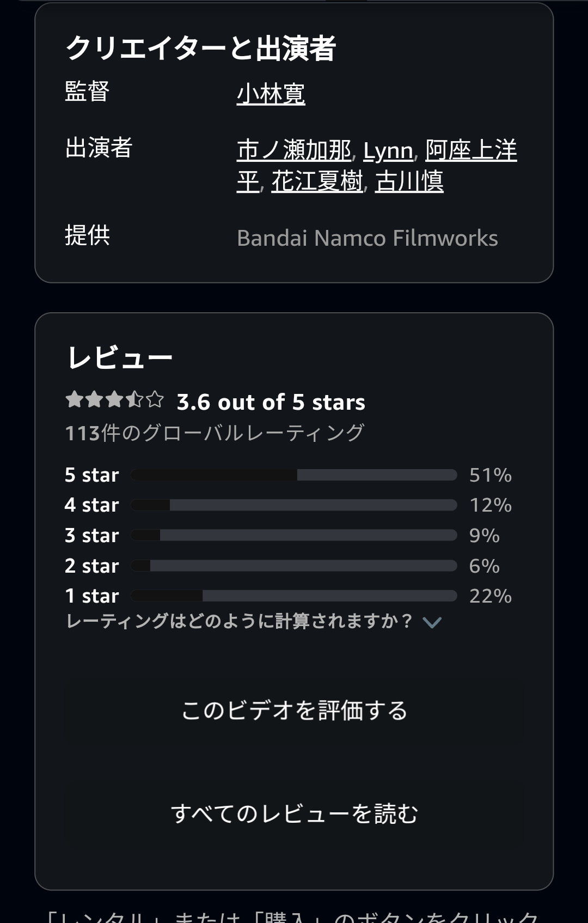588x923 pixels.
Task: Expand the rating calculation chevron
Action: point(432,622)
